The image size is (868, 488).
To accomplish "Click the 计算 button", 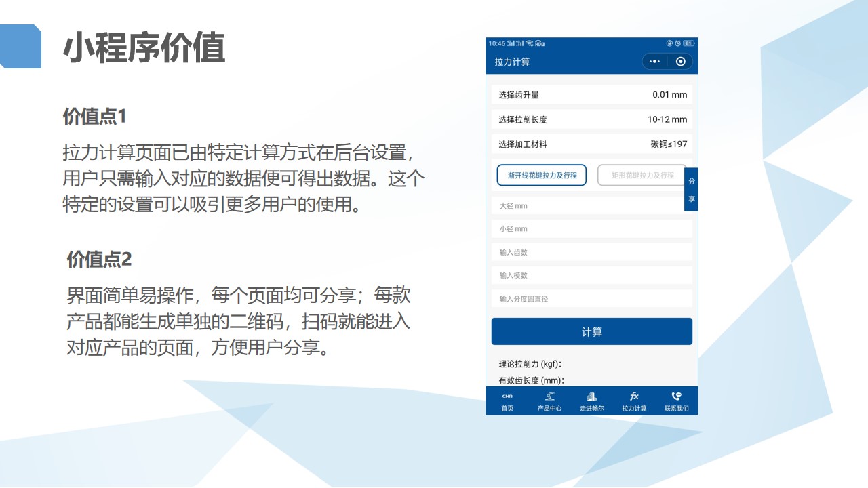I will [591, 331].
